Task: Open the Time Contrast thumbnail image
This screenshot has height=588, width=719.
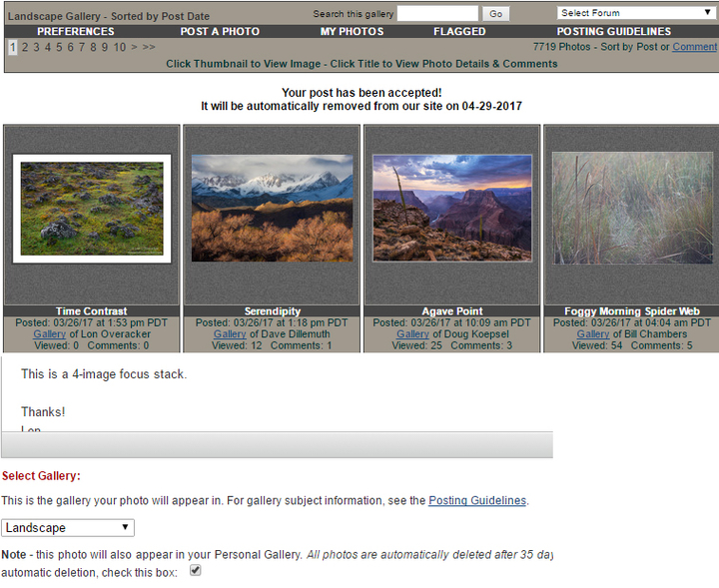Action: [92, 209]
